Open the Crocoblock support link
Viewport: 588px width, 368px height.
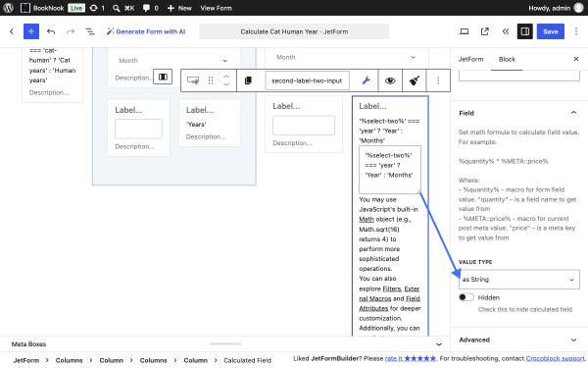click(x=556, y=358)
